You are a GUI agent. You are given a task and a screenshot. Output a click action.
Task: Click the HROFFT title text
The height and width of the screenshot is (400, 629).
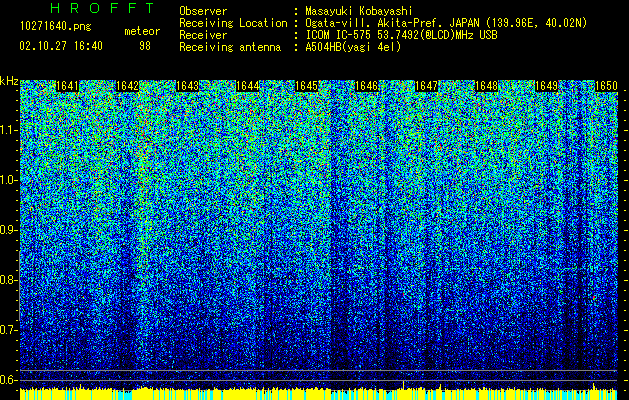click(102, 8)
